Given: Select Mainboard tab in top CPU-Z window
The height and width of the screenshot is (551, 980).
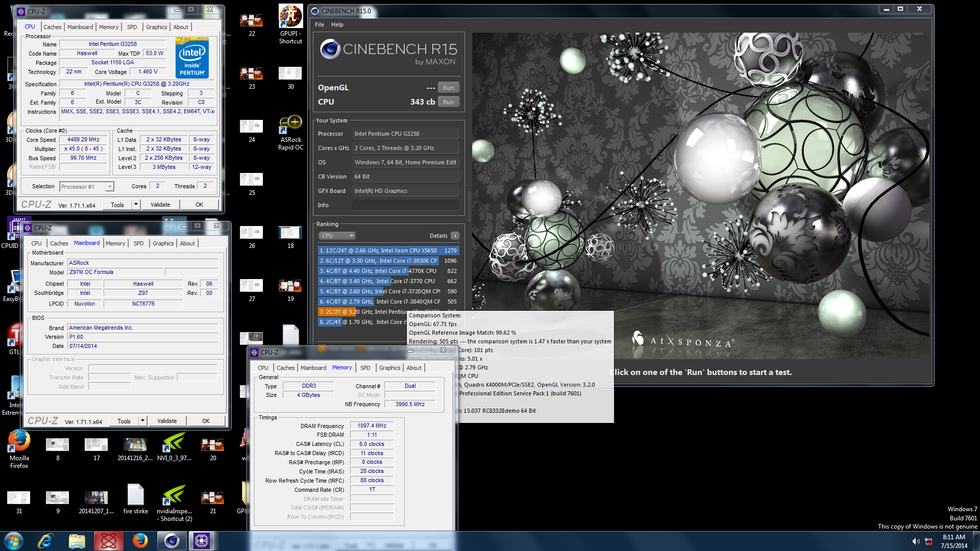Looking at the screenshot, I should pos(80,27).
